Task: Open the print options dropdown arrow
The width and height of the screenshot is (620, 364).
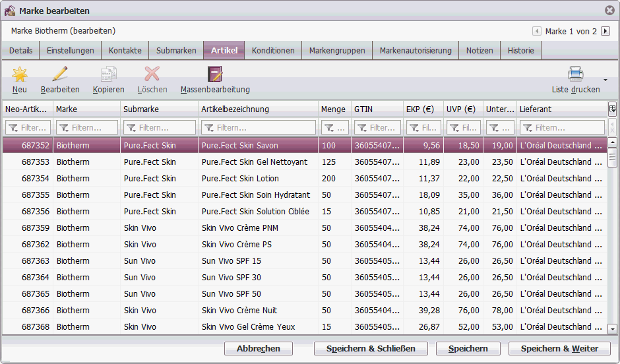Action: 605,80
